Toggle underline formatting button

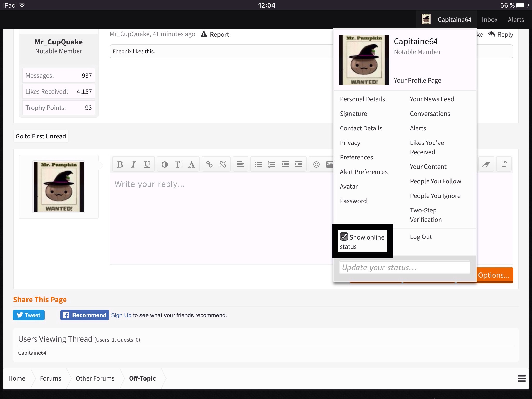pyautogui.click(x=147, y=164)
